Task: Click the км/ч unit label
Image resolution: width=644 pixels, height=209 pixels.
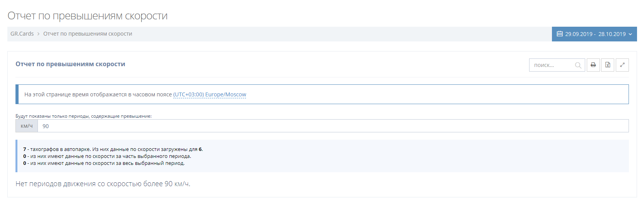Action: (x=27, y=126)
